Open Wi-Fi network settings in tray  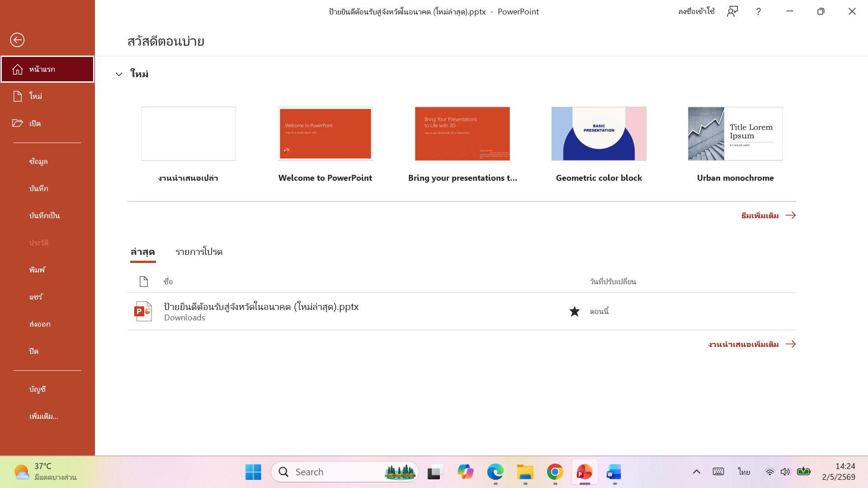(769, 472)
